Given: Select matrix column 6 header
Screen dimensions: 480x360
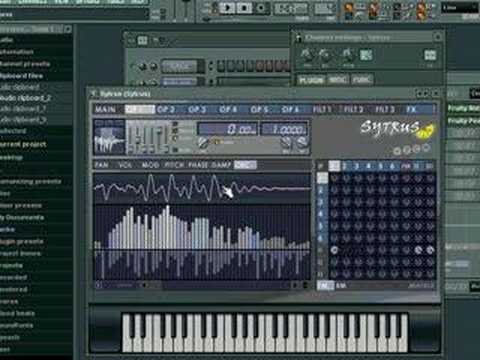Looking at the screenshot, I should point(392,166).
